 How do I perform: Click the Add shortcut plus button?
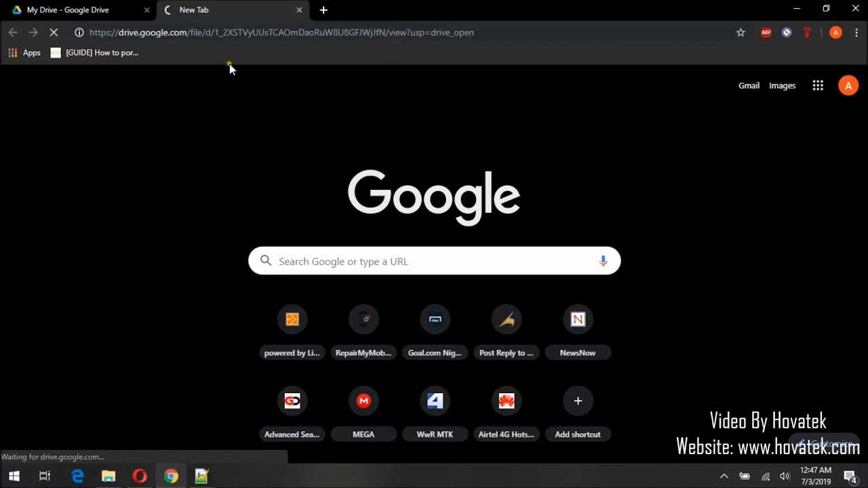[x=578, y=401]
